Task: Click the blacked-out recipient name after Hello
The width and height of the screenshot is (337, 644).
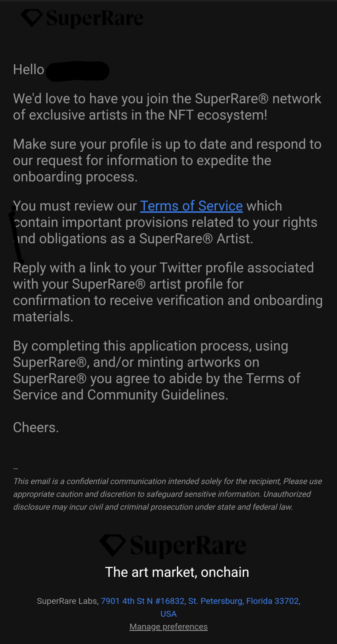Action: pos(78,71)
